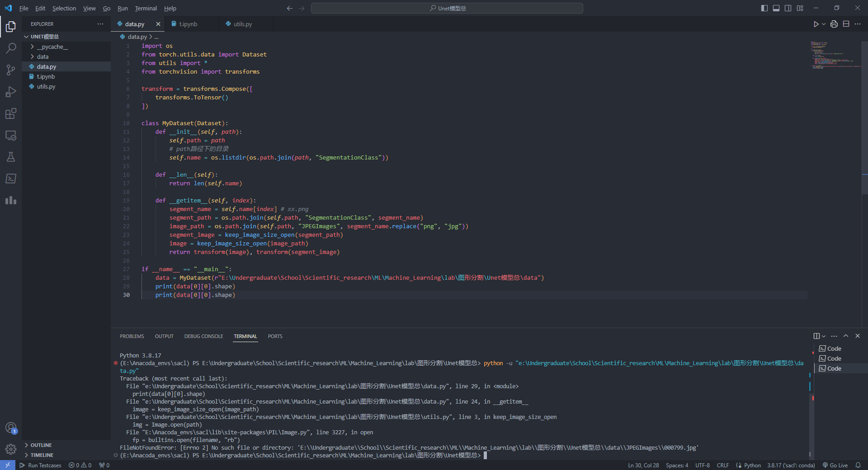
Task: Open the Help menu
Action: click(170, 8)
